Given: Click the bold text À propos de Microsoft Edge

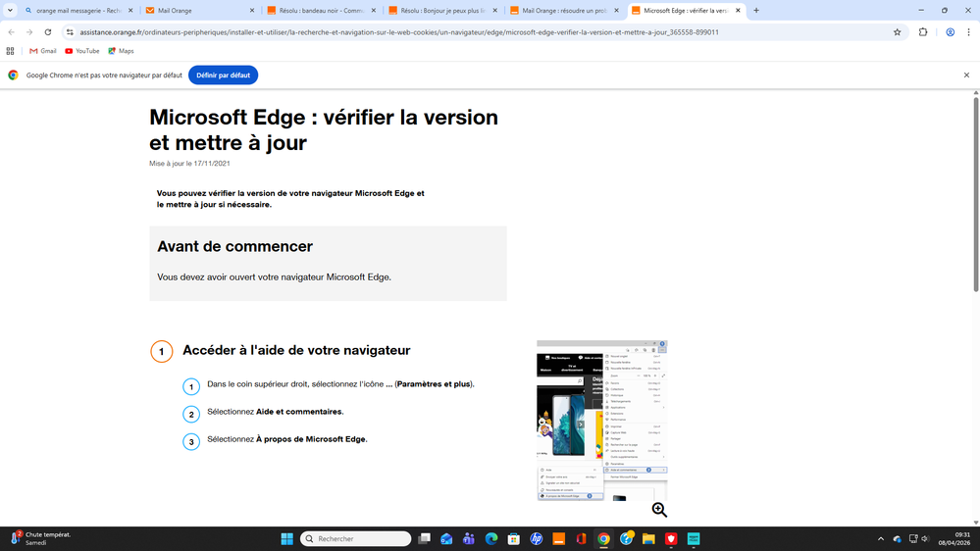Looking at the screenshot, I should (x=311, y=439).
